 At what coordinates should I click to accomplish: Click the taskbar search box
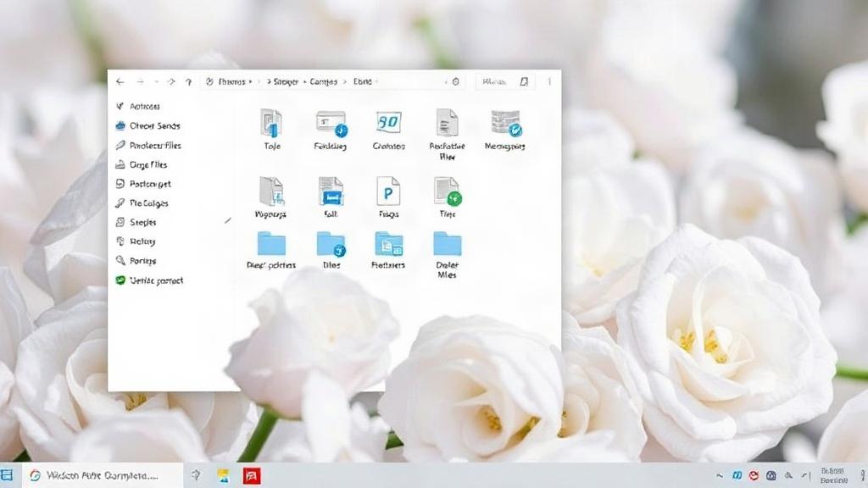point(103,476)
